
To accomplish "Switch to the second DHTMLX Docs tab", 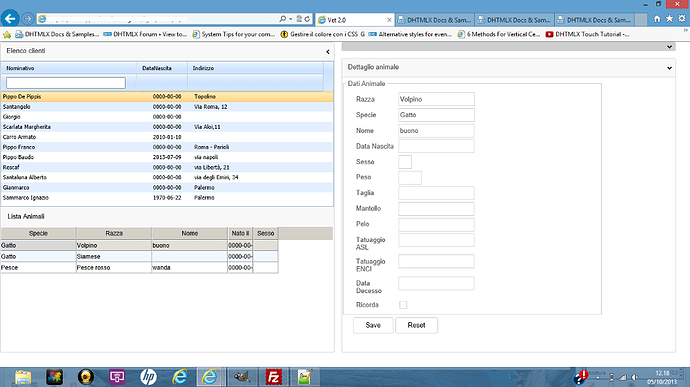I will 514,20.
